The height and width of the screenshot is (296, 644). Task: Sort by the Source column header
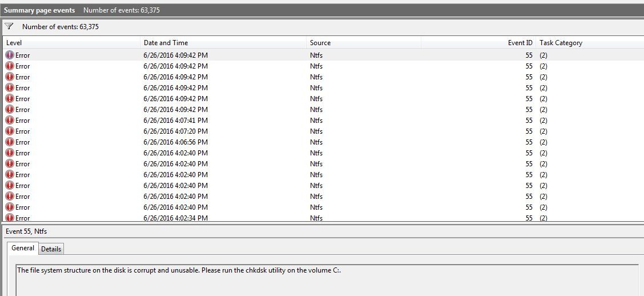(364, 43)
